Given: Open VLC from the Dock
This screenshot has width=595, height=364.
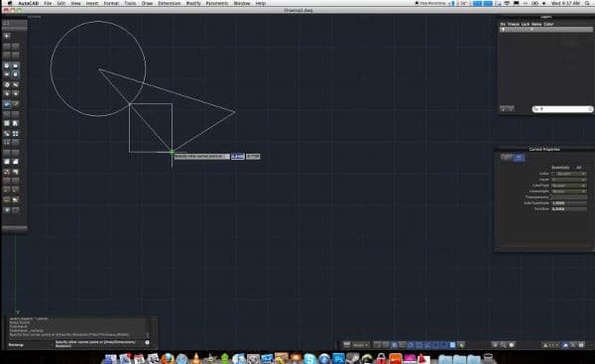Looking at the screenshot, I should click(x=195, y=359).
